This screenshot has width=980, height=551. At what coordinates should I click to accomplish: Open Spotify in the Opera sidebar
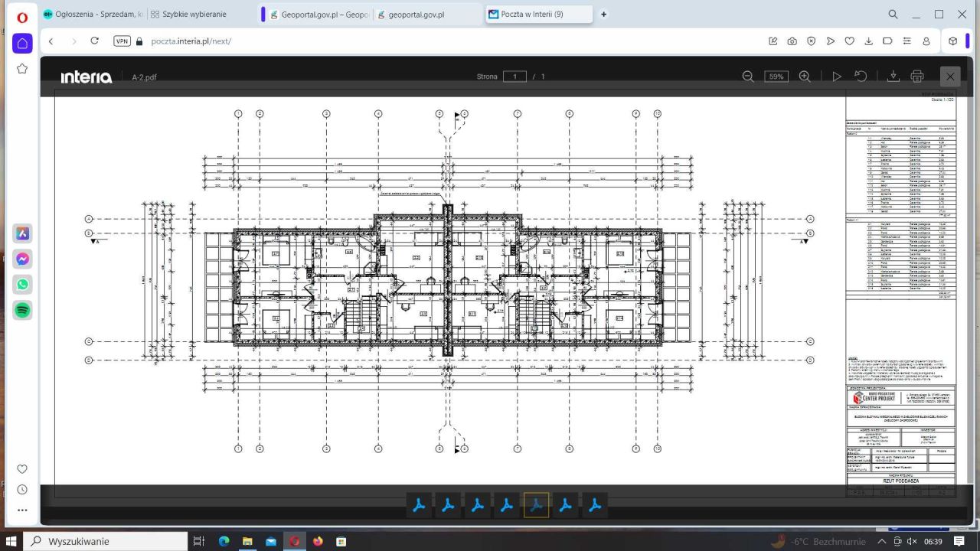(22, 310)
